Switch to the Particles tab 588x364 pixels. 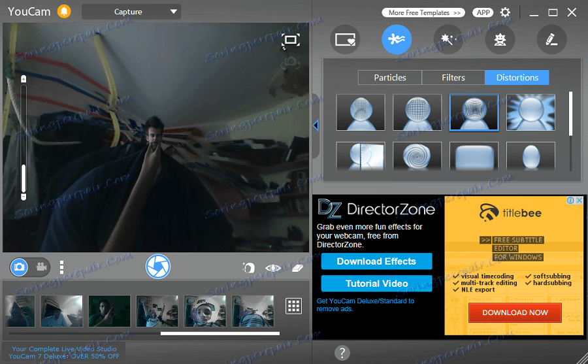click(x=390, y=77)
